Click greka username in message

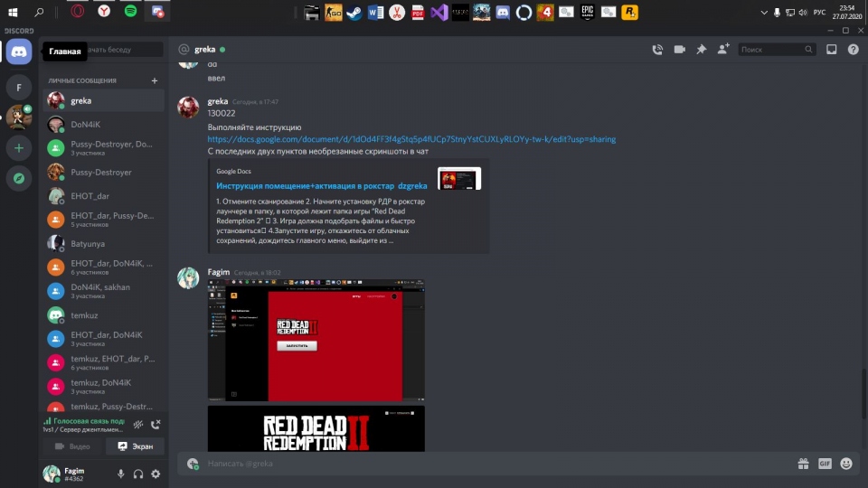[x=218, y=101]
